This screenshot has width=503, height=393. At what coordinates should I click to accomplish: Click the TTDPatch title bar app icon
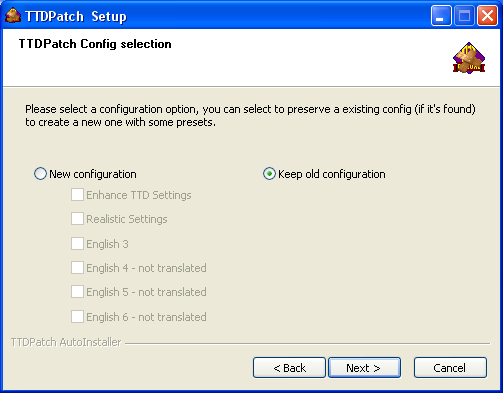tap(13, 16)
